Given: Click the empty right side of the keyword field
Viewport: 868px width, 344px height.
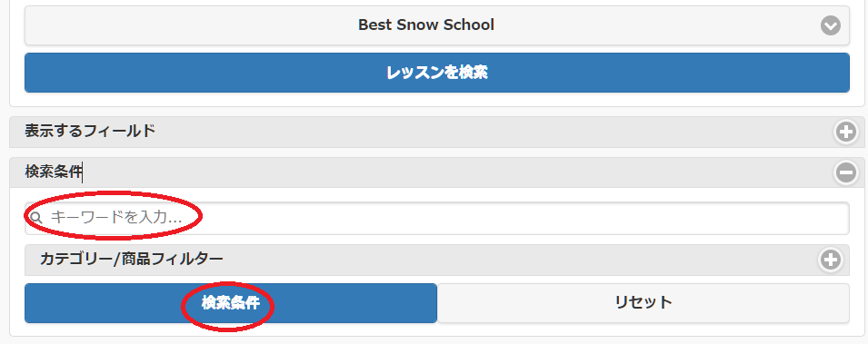Looking at the screenshot, I should click(609, 218).
